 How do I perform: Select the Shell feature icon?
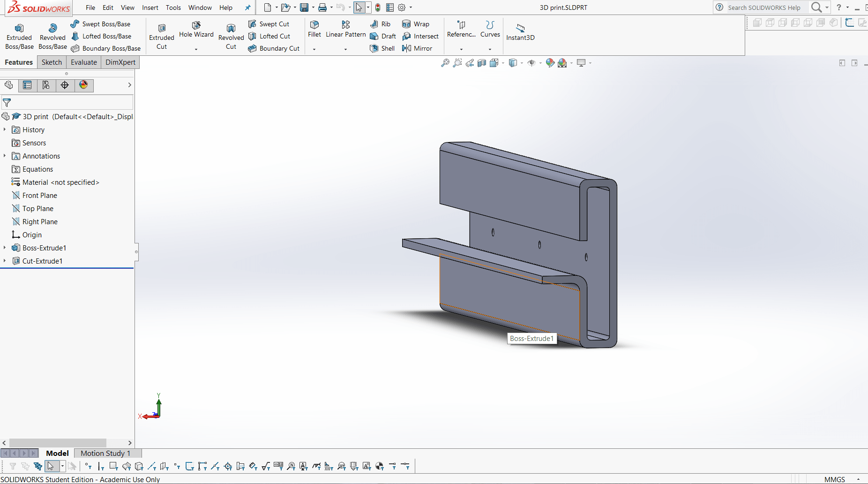click(382, 48)
